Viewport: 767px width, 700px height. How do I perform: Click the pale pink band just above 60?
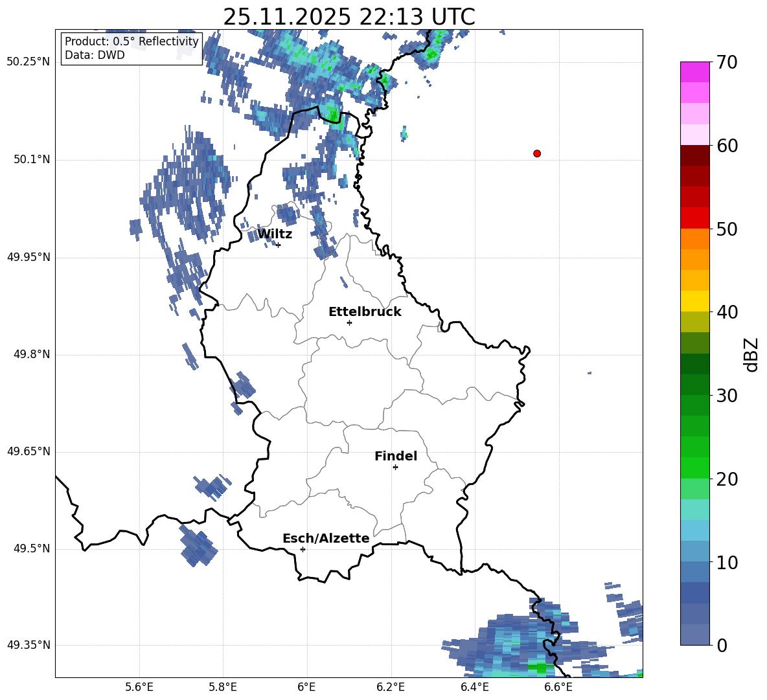coord(695,135)
